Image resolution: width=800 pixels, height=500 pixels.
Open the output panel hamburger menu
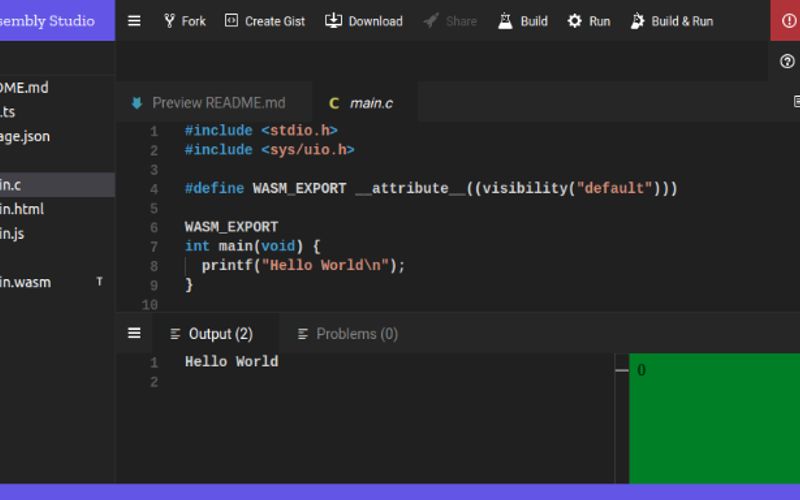[134, 333]
